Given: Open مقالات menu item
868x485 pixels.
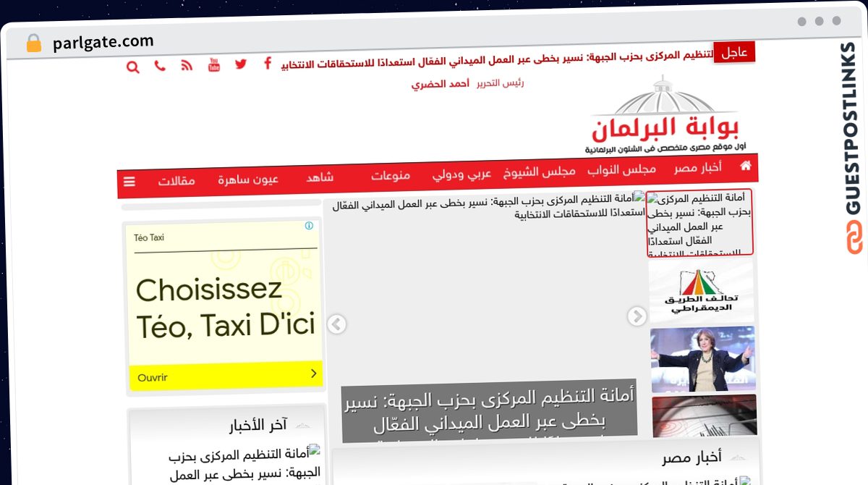Looking at the screenshot, I should [x=177, y=181].
